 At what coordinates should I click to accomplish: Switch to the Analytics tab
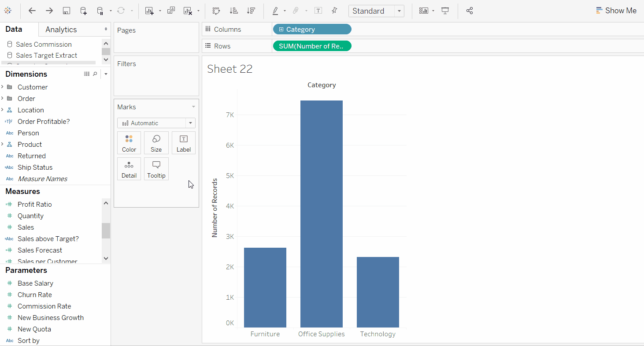61,30
